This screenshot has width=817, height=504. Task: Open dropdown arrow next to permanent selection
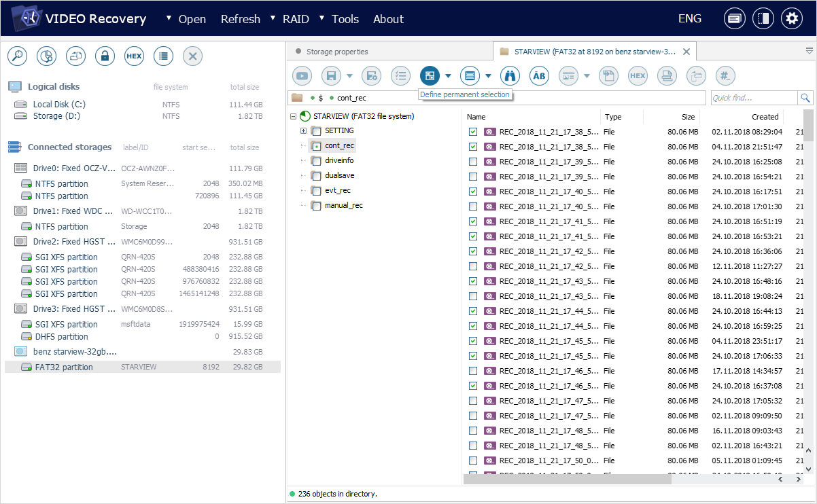(448, 76)
